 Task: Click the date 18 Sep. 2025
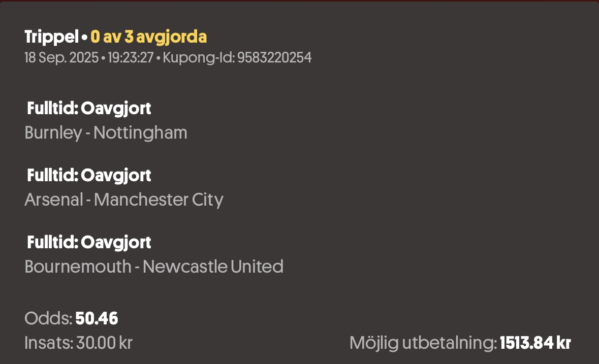61,58
